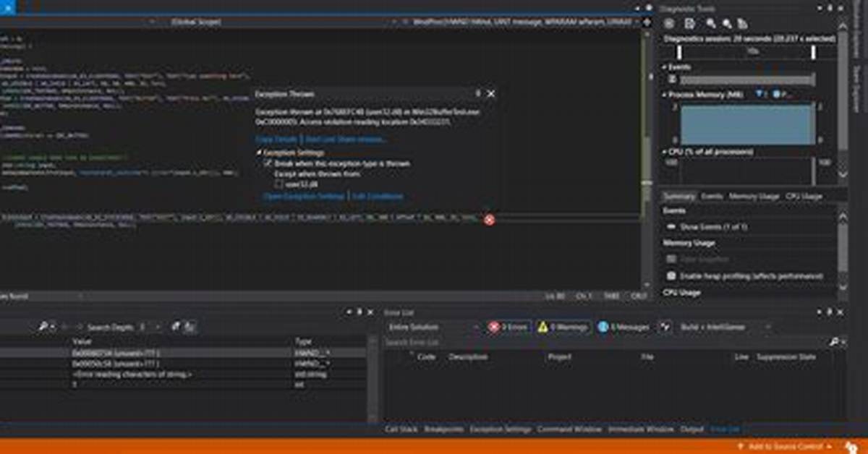Click the red exception error icon in editor
Viewport: 868px width, 454px height.
tap(489, 219)
